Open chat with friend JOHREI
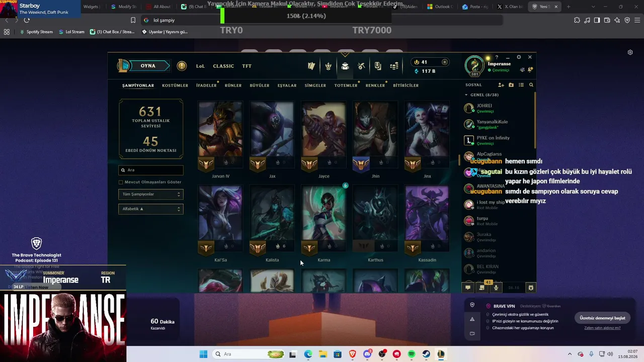Image resolution: width=644 pixels, height=362 pixels. pyautogui.click(x=497, y=109)
